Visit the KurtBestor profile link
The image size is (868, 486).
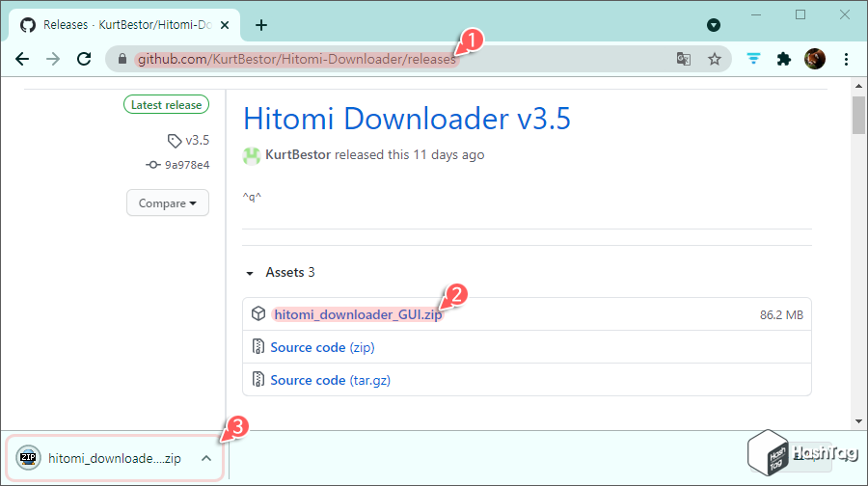[298, 154]
